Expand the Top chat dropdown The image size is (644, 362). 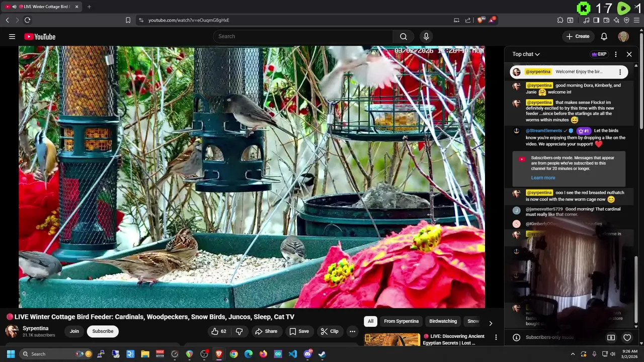click(526, 54)
